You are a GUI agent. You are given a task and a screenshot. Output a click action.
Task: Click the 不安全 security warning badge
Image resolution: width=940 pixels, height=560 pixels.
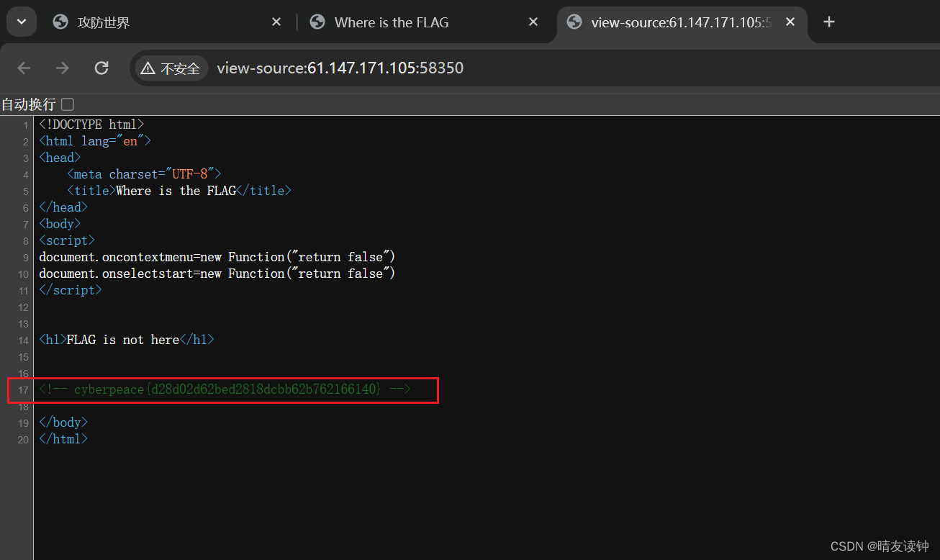pyautogui.click(x=171, y=68)
